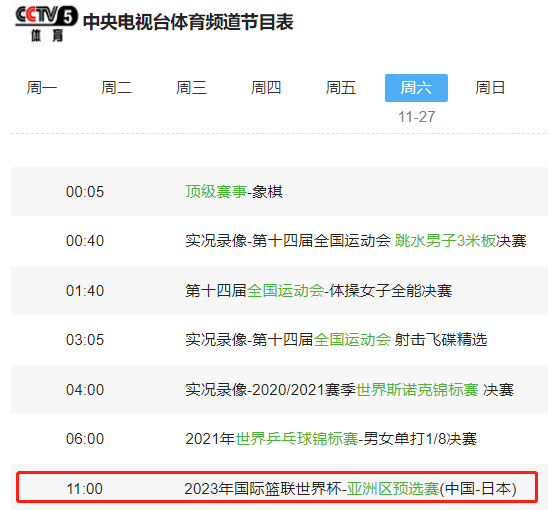Click the 06:00 time entry

click(x=85, y=439)
